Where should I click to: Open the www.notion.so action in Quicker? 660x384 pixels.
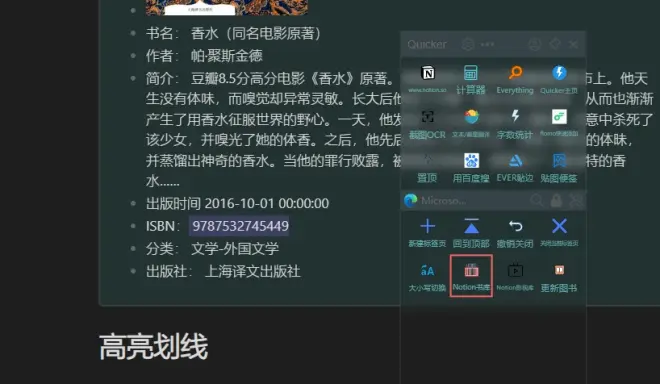[x=427, y=80]
